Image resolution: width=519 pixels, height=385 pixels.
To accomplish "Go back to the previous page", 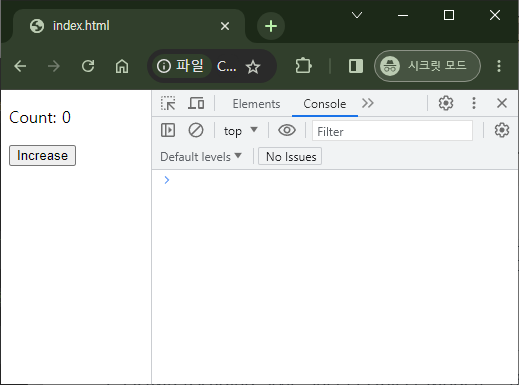I will click(20, 66).
